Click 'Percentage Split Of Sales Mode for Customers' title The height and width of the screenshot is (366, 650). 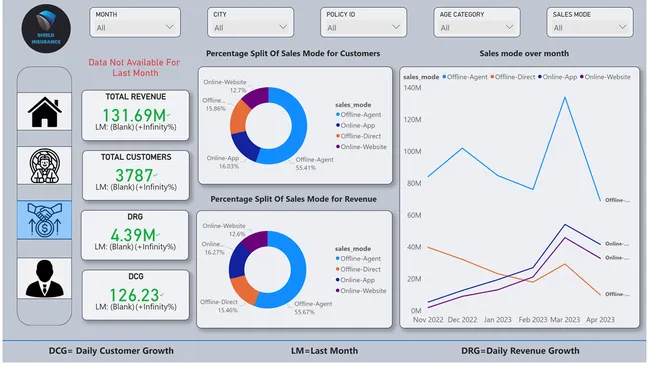(293, 53)
